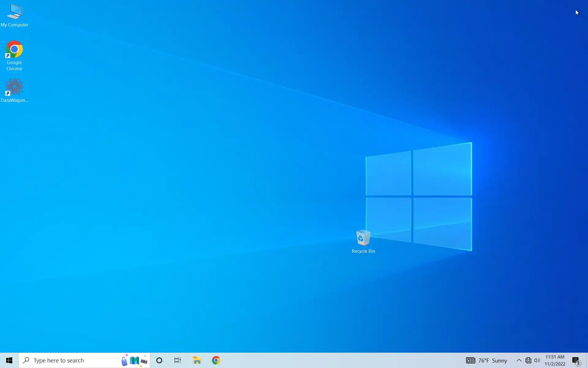Launch Cortana from the taskbar circle icon

[159, 360]
